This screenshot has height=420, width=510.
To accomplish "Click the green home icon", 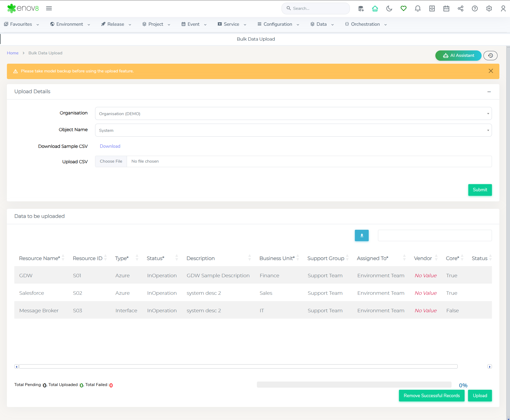I will coord(375,8).
